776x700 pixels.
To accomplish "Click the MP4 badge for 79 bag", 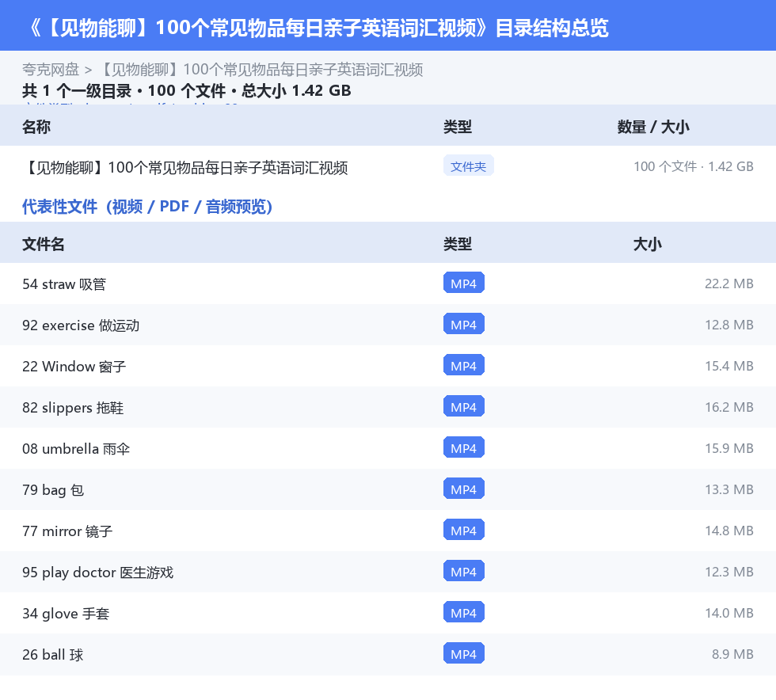I will tap(464, 489).
